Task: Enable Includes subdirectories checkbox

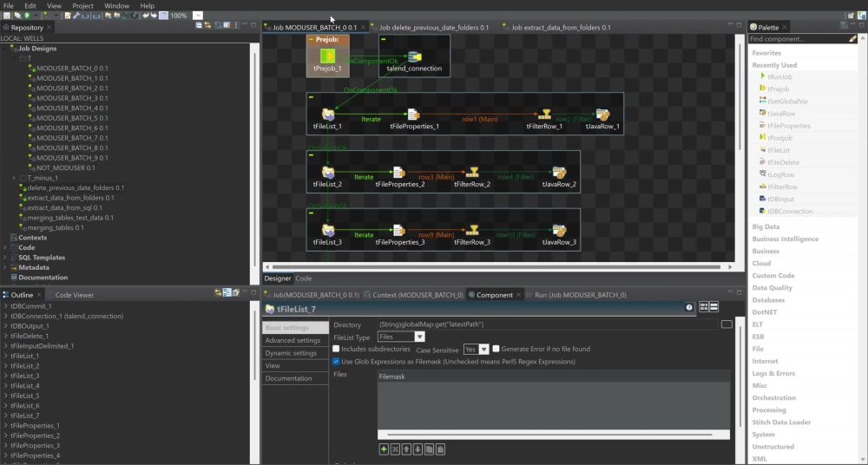Action: (336, 349)
